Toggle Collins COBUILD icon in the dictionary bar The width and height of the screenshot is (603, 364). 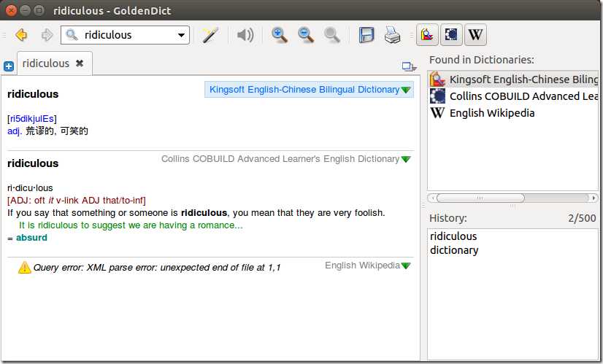click(451, 34)
